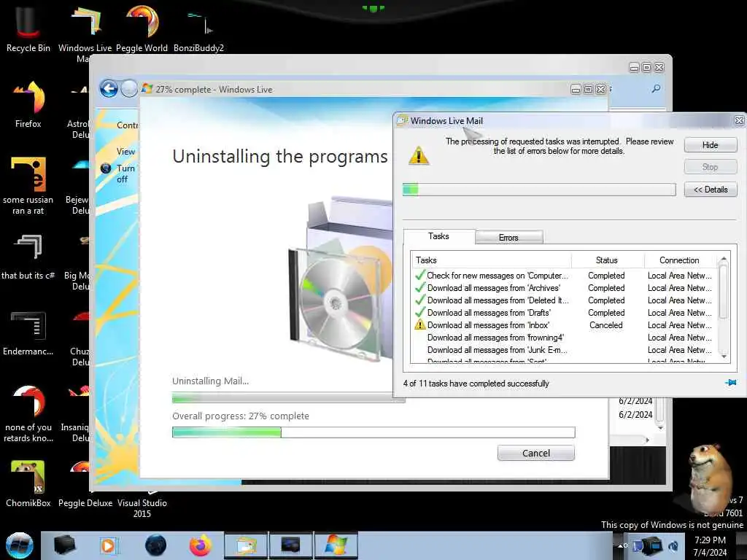The width and height of the screenshot is (747, 560).
Task: Select 'Download all messages from Archives' row
Action: 564,287
